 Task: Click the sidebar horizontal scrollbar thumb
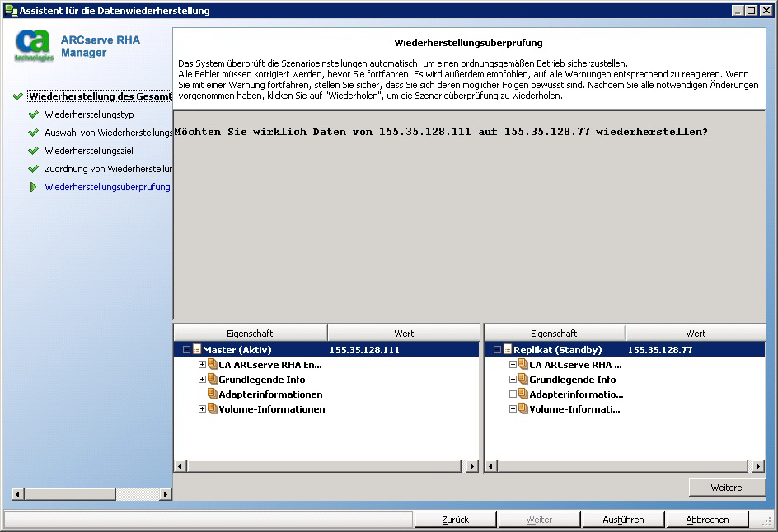tap(70, 494)
